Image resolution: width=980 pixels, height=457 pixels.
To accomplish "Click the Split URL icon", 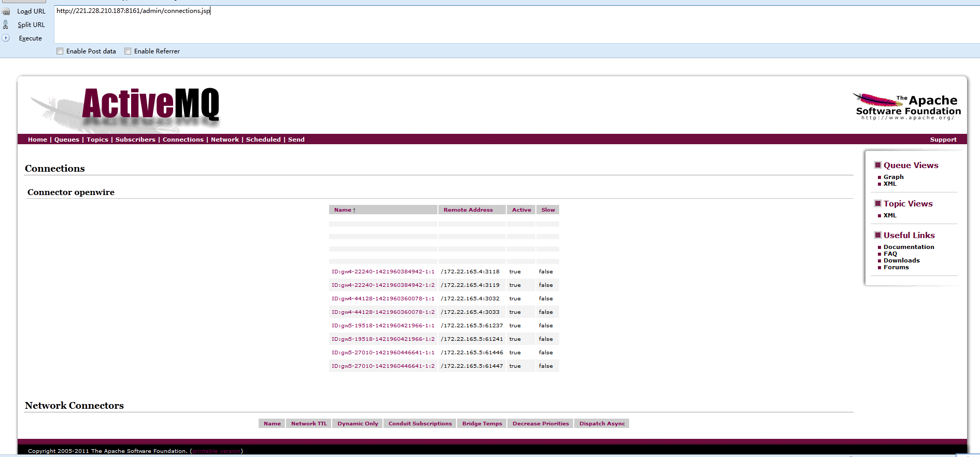I will 6,24.
